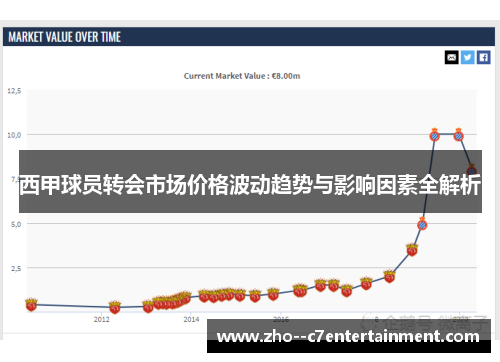Click the 12,5 y-axis label

(x=14, y=91)
